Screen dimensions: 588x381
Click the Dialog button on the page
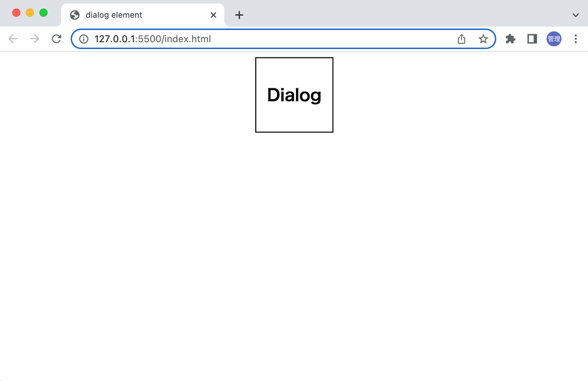point(294,95)
